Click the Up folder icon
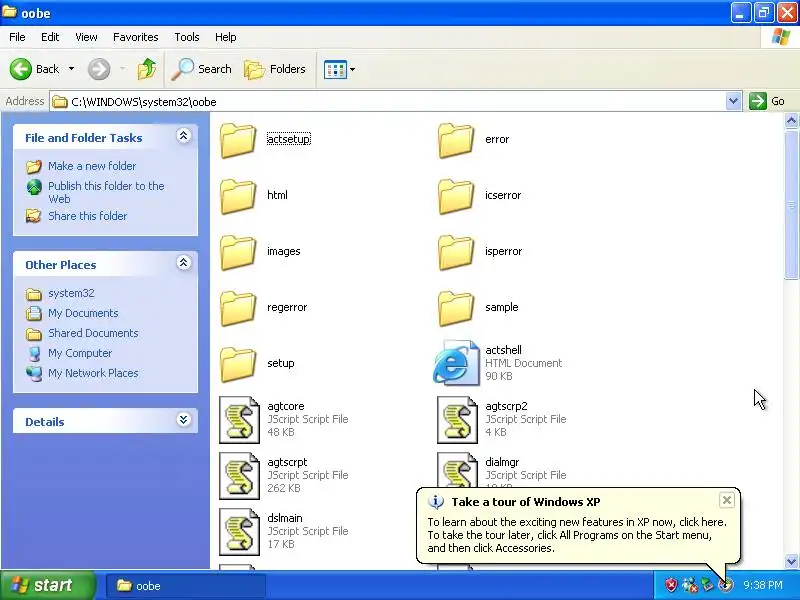This screenshot has width=800, height=600. (147, 69)
